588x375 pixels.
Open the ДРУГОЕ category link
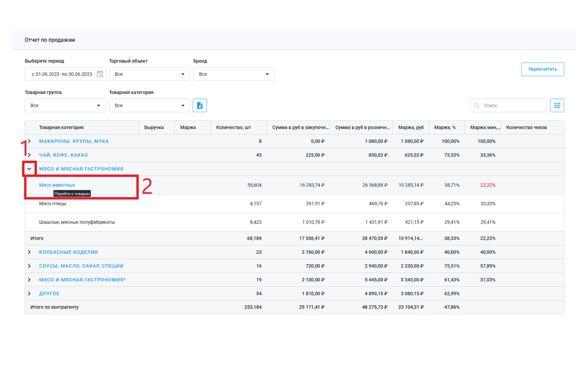49,294
